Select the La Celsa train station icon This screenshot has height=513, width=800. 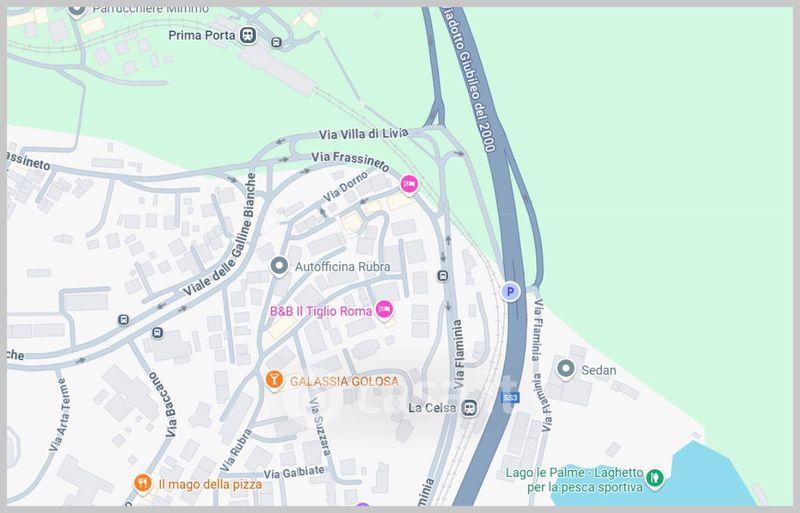click(x=469, y=408)
